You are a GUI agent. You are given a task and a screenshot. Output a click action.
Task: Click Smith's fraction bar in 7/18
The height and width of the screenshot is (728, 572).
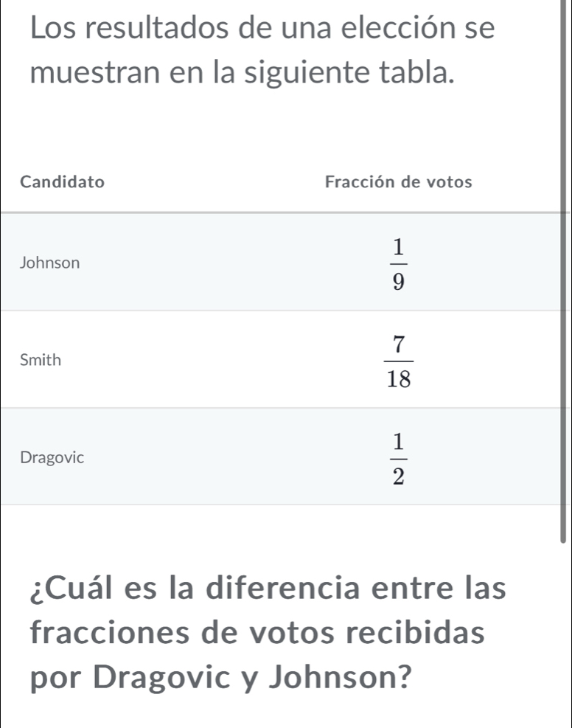click(x=398, y=361)
